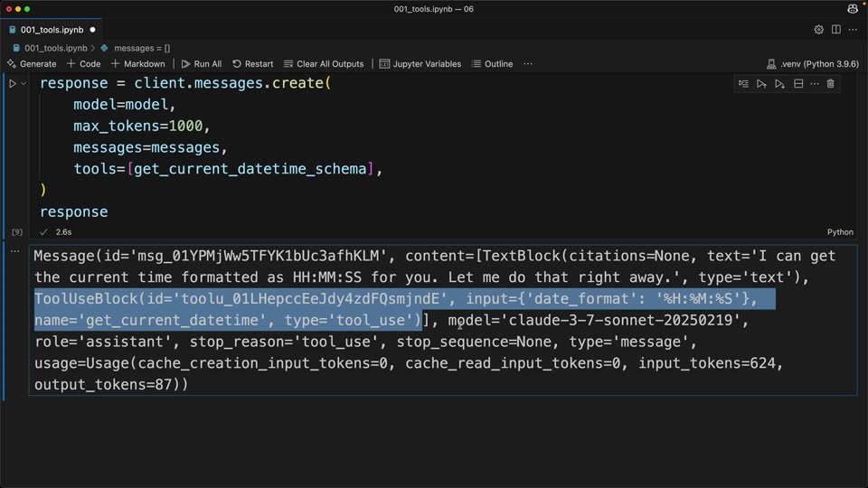868x488 pixels.
Task: Add a new Markdown cell
Action: [137, 64]
